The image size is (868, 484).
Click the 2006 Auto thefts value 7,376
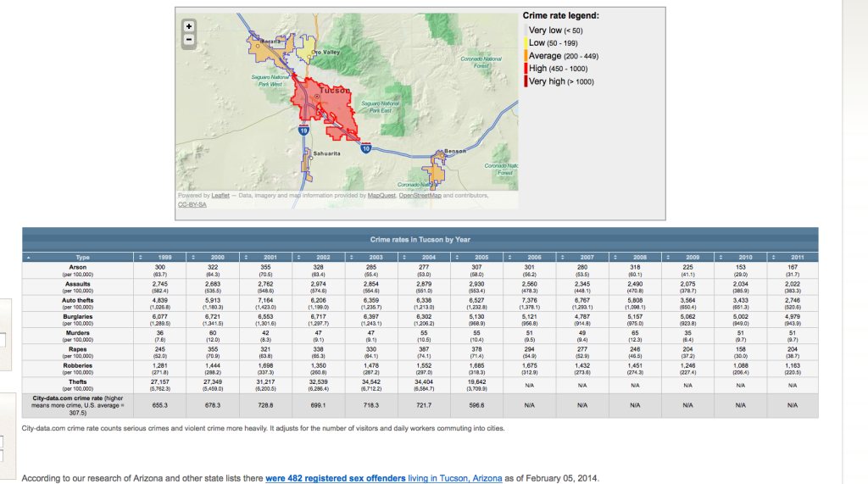coord(529,300)
